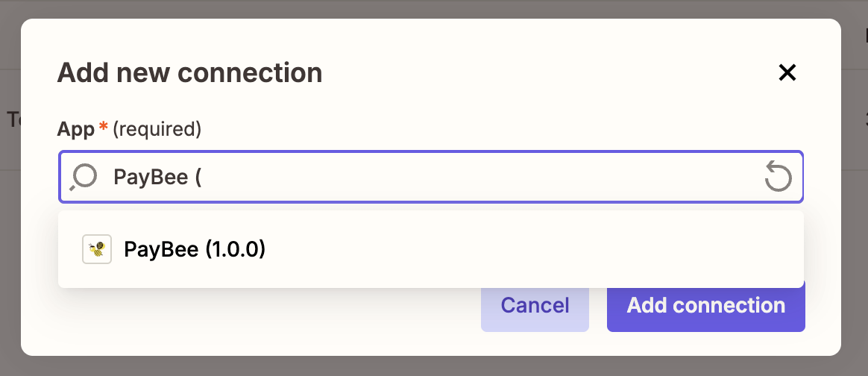Click empty space right of PayBee result
Image resolution: width=868 pixels, height=376 pixels.
click(522, 249)
